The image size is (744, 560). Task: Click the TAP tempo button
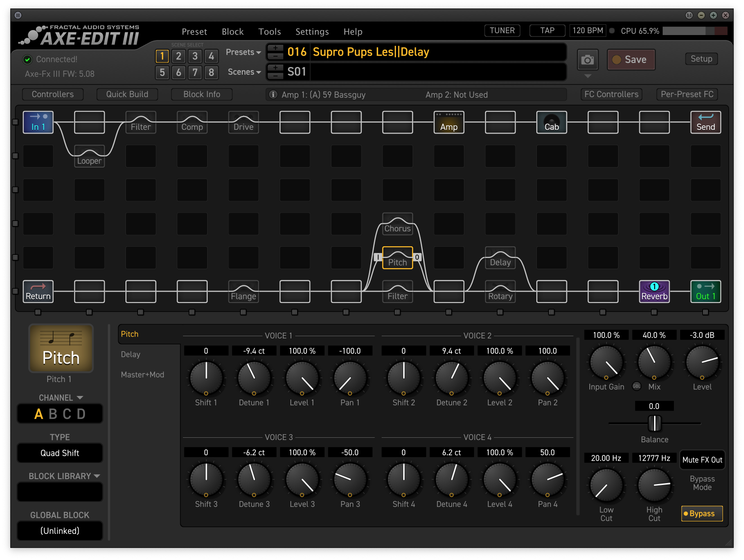(x=547, y=31)
